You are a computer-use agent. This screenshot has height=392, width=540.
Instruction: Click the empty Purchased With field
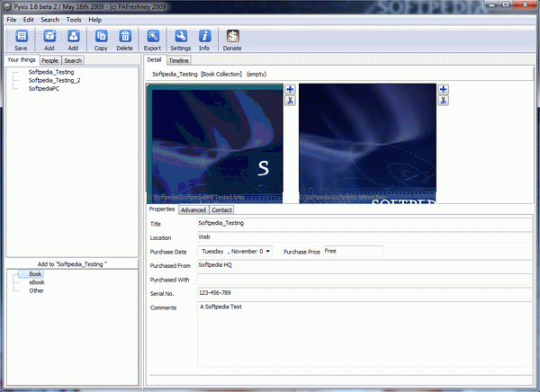click(364, 279)
